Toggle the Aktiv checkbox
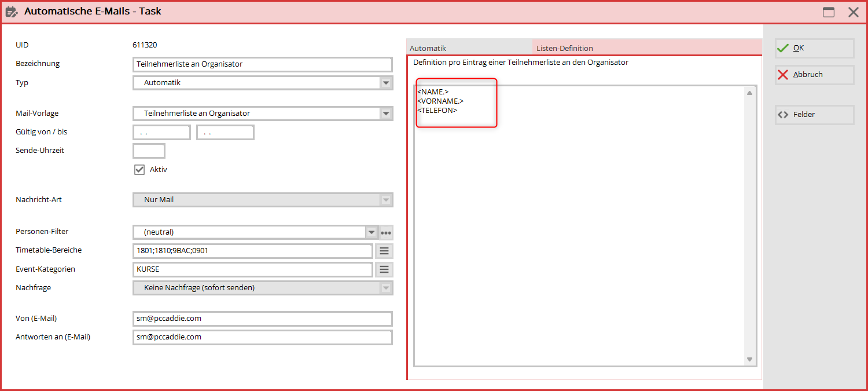Screen dimensions: 868x391 (x=139, y=170)
